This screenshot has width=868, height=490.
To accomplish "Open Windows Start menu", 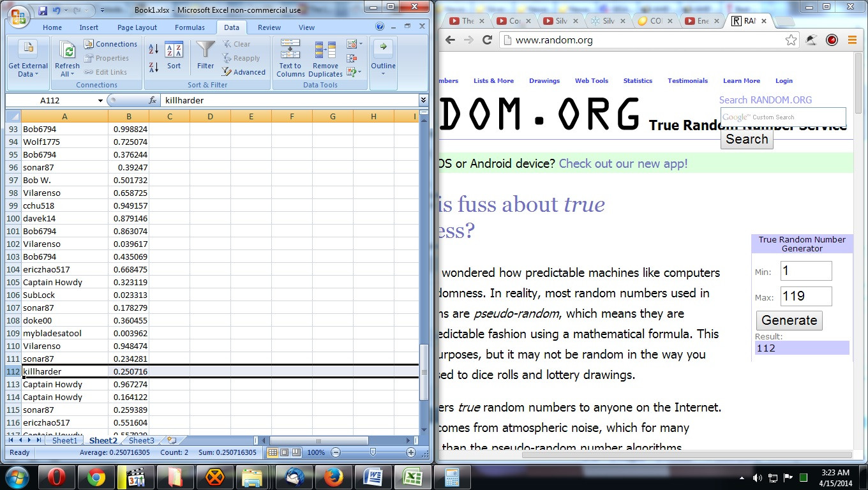I will click(17, 477).
